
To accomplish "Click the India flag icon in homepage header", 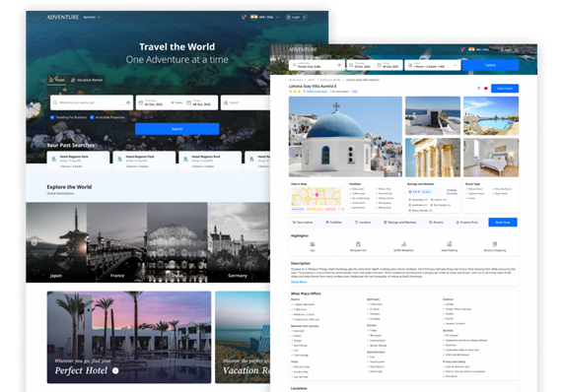I will coord(254,17).
